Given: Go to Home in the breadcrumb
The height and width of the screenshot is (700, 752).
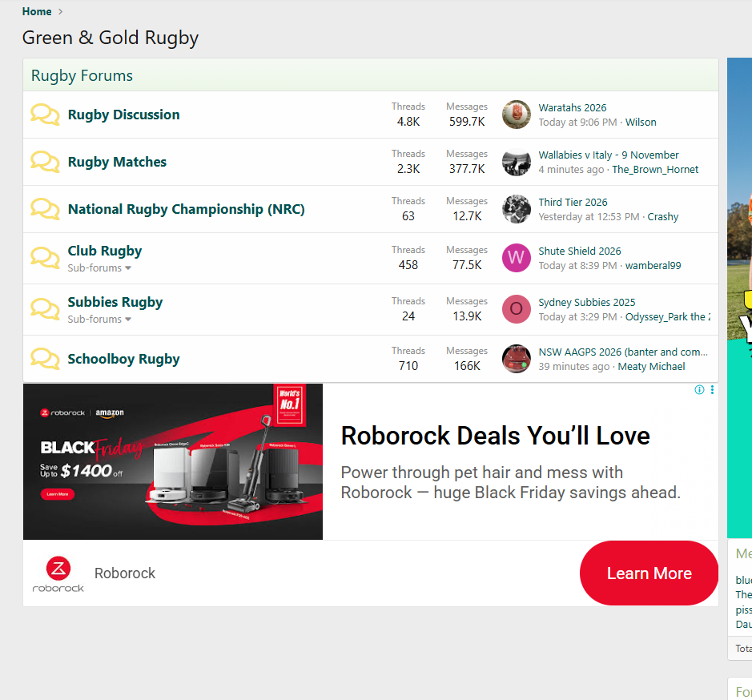Looking at the screenshot, I should pyautogui.click(x=37, y=11).
